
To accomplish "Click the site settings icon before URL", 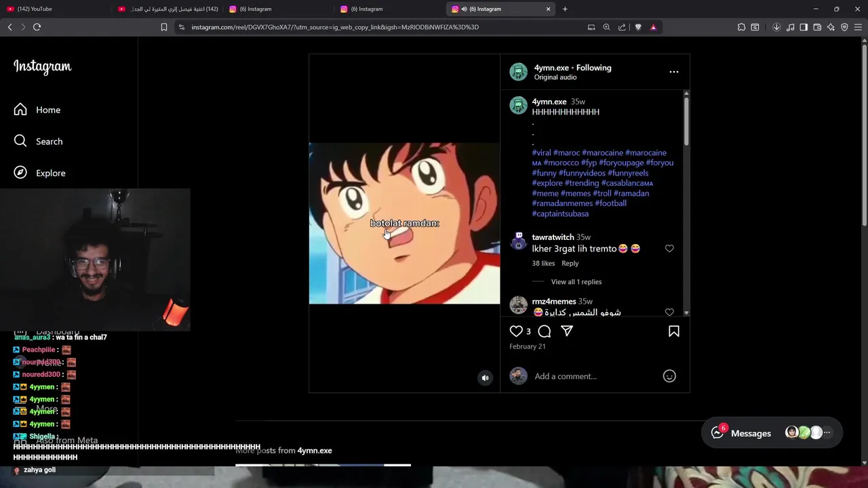I will [181, 27].
